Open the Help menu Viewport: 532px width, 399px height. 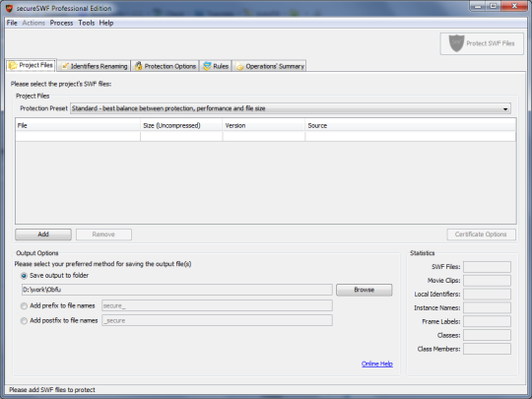106,23
